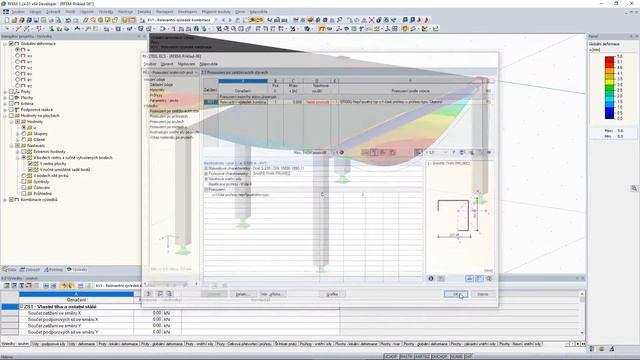Image resolution: width=640 pixels, height=360 pixels.
Task: Toggle Globální deformace checkbox
Action: 11,43
